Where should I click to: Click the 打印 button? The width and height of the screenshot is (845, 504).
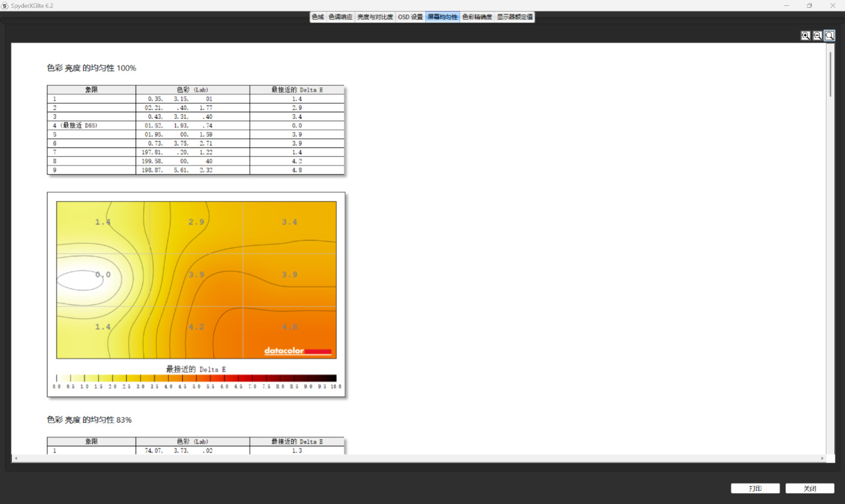(755, 489)
